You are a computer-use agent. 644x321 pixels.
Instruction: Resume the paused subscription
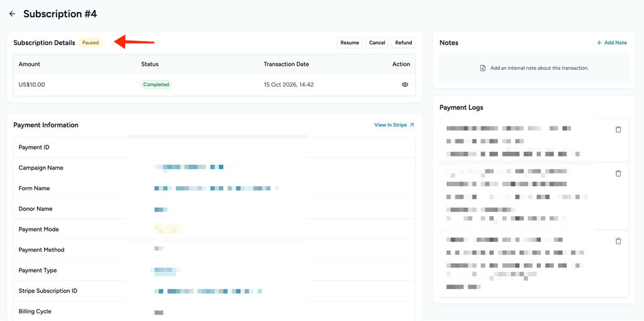(350, 43)
